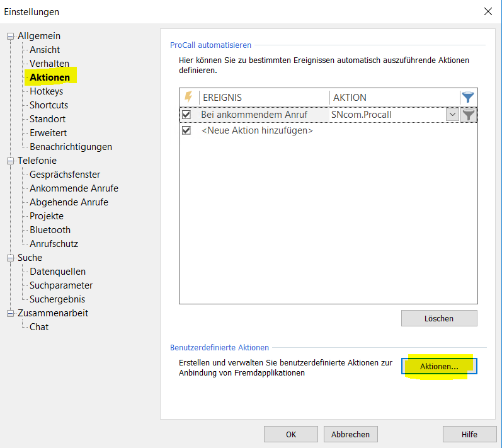Uncheck the 'Bei ankommendem Anruf' checkbox
The image size is (502, 448).
186,115
